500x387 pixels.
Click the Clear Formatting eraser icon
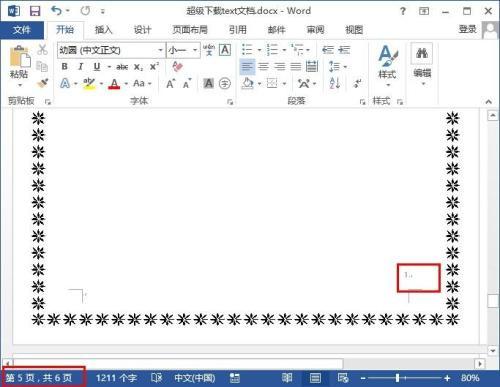178,66
